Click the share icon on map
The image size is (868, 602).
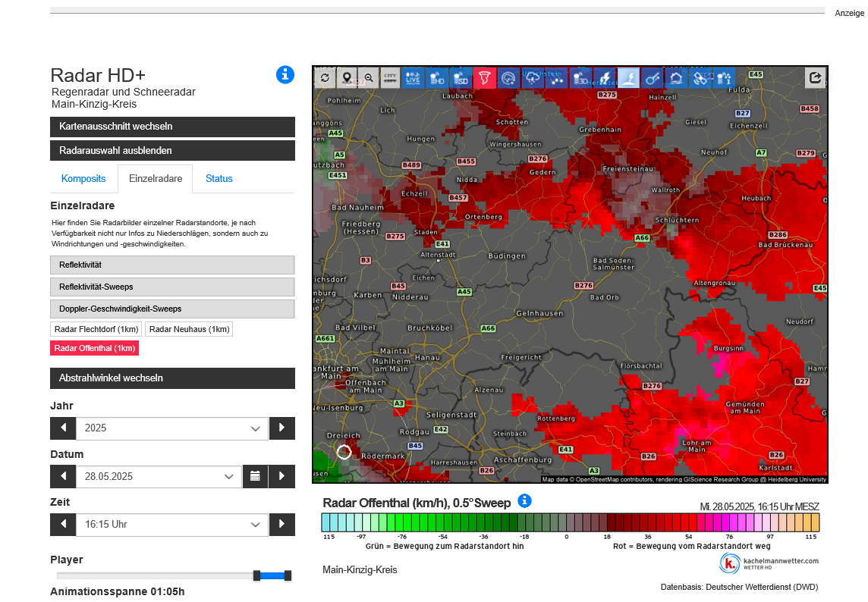(816, 77)
